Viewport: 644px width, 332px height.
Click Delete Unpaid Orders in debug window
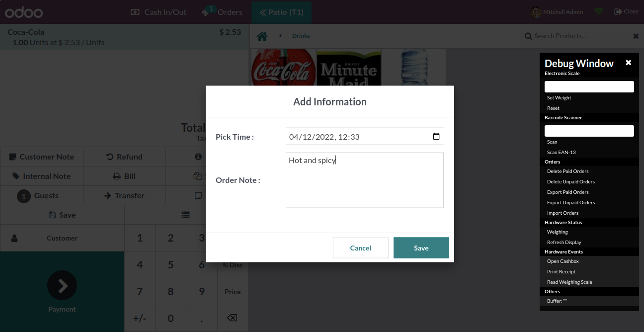click(x=571, y=182)
